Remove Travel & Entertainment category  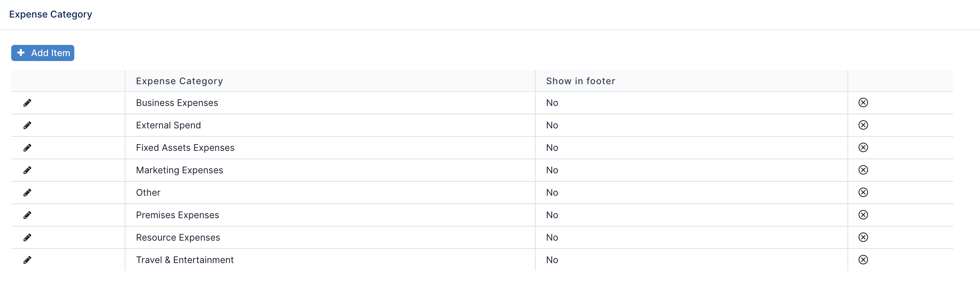coord(863,260)
